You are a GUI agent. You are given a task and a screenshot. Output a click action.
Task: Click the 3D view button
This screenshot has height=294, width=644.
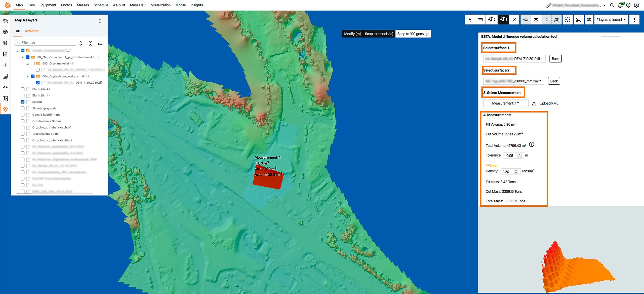[589, 20]
